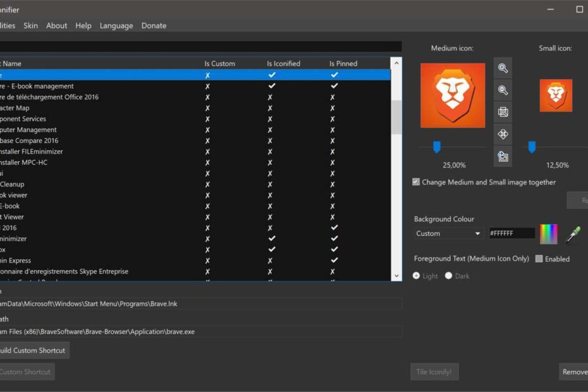The image size is (588, 392).
Task: Open the Help menu
Action: [x=83, y=25]
